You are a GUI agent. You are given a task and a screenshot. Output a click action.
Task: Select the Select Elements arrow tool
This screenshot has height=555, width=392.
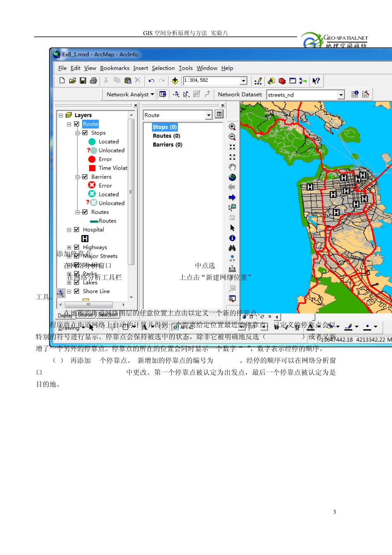[x=232, y=228]
